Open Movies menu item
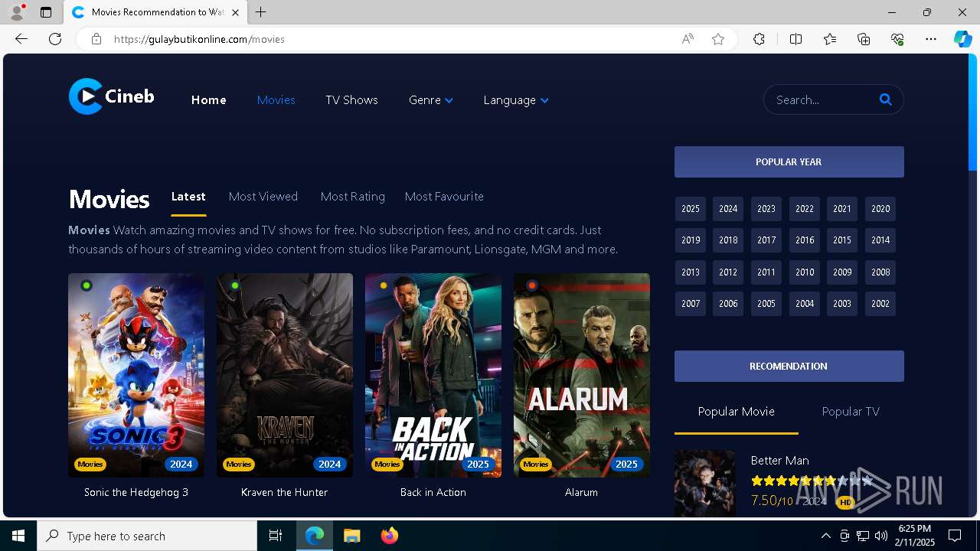The image size is (980, 551). click(276, 100)
